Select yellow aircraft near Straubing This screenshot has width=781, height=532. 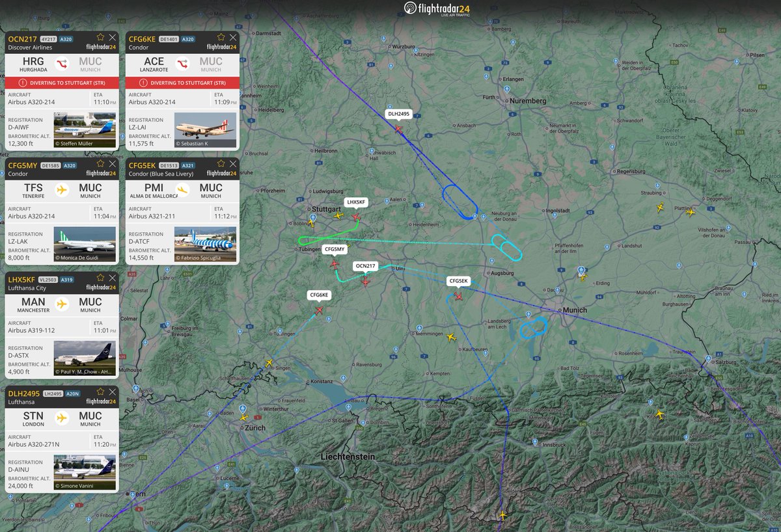661,208
